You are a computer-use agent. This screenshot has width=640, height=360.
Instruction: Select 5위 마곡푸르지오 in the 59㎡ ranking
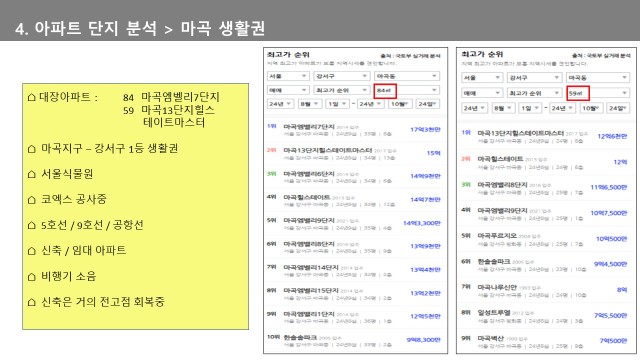click(544, 239)
